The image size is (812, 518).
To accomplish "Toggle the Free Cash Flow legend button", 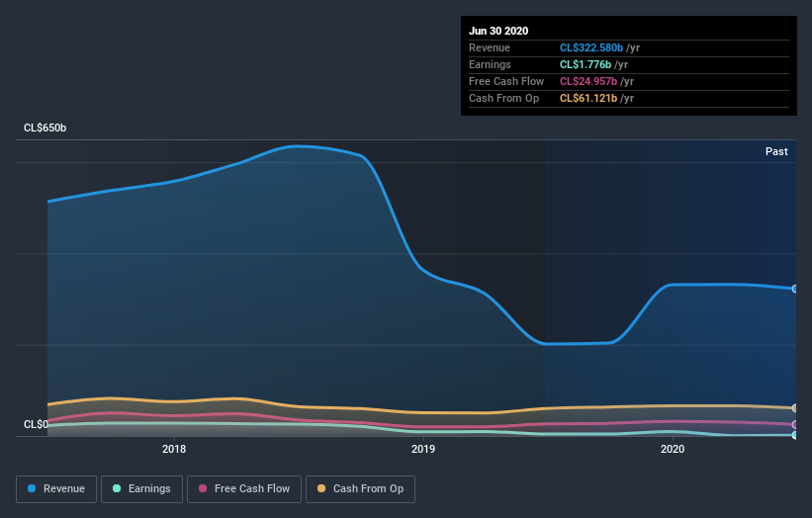I will pos(244,489).
